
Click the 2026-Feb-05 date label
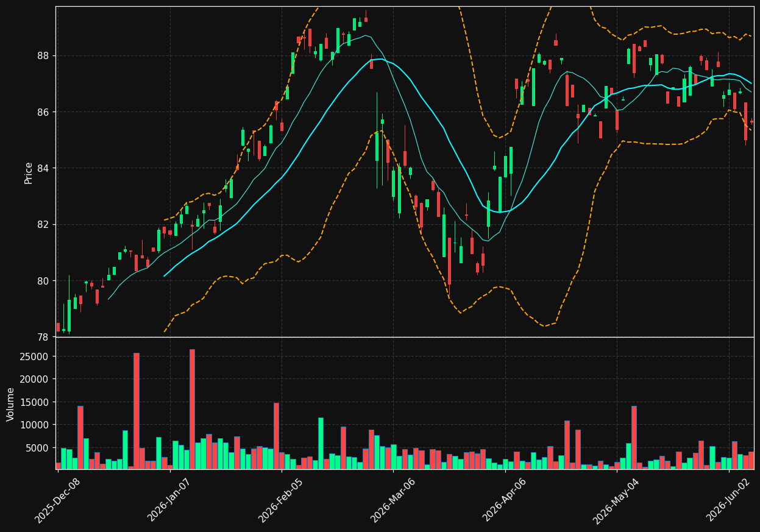(x=281, y=500)
